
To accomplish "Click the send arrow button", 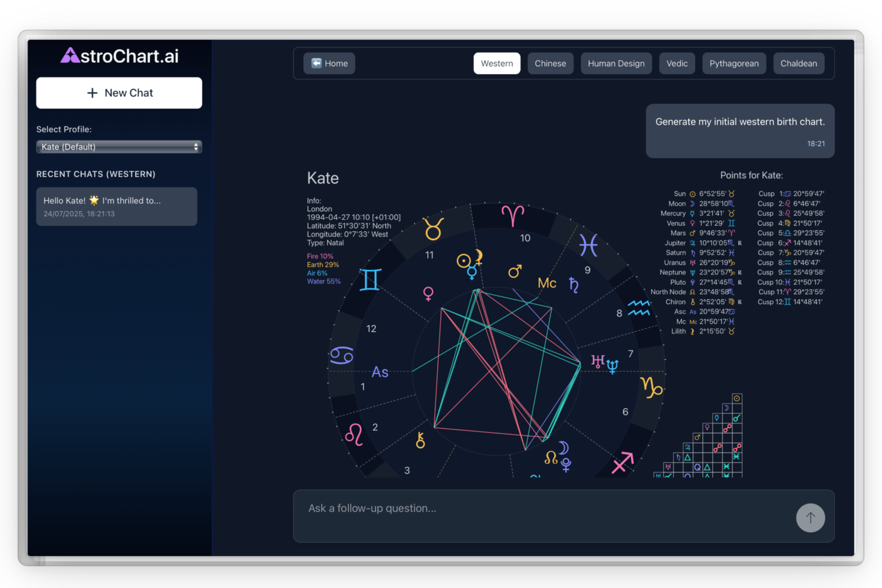I will [x=810, y=518].
